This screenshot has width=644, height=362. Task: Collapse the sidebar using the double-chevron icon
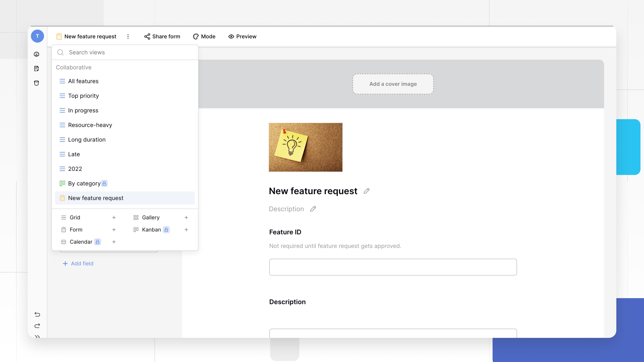pyautogui.click(x=37, y=336)
